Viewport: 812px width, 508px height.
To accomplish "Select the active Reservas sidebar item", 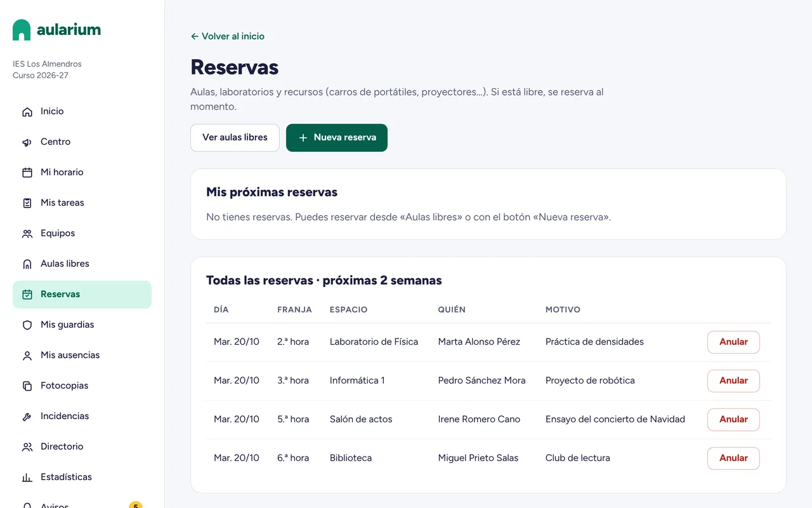I will point(82,295).
